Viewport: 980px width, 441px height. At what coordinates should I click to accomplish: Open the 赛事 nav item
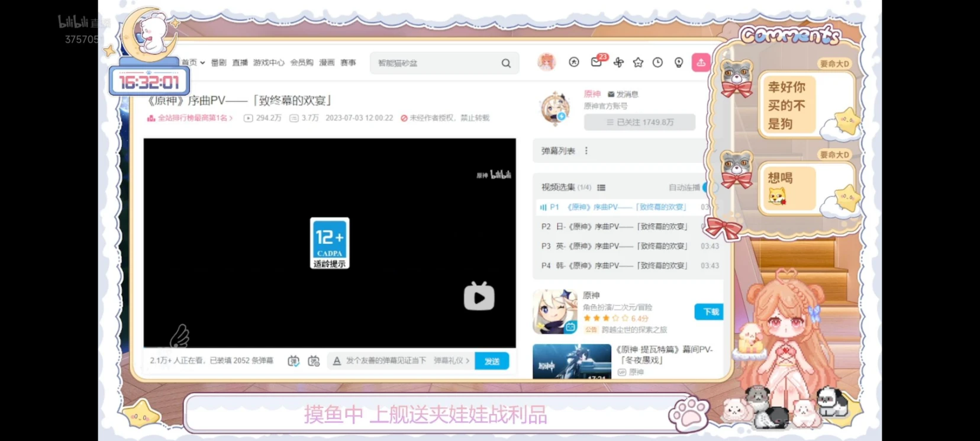348,63
